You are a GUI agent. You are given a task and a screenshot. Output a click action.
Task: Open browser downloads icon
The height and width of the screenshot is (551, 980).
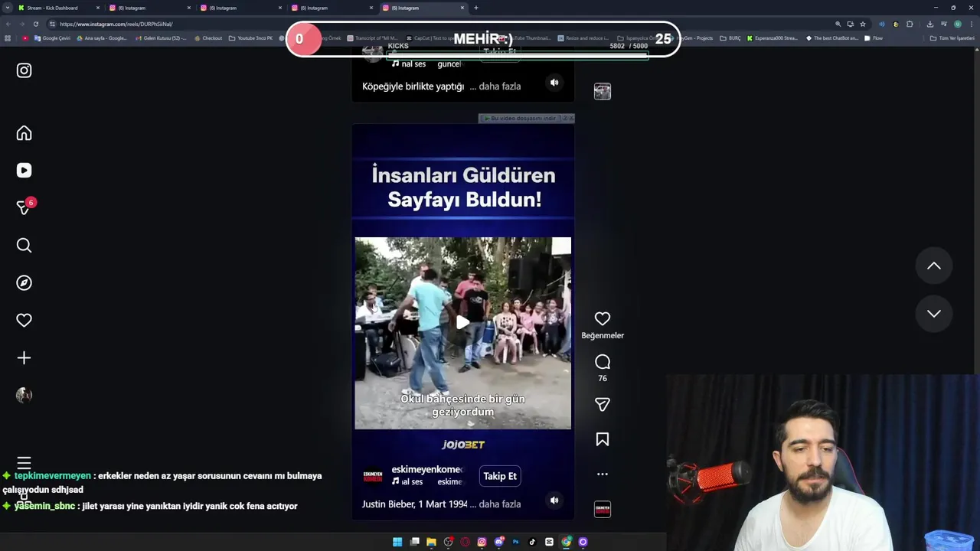coord(929,24)
